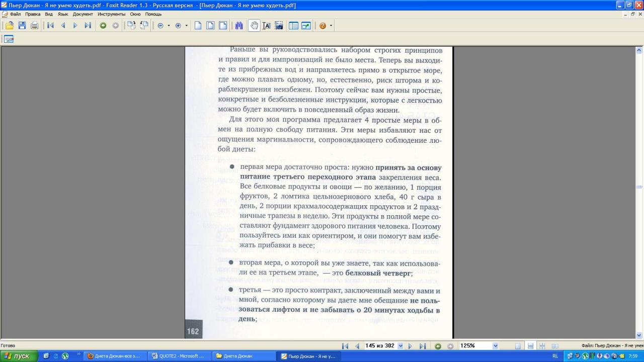Select the Hand tool

[x=254, y=26]
